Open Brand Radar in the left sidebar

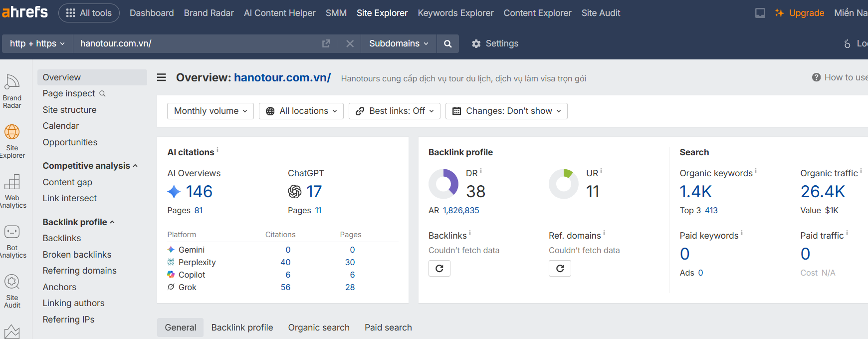click(x=12, y=92)
